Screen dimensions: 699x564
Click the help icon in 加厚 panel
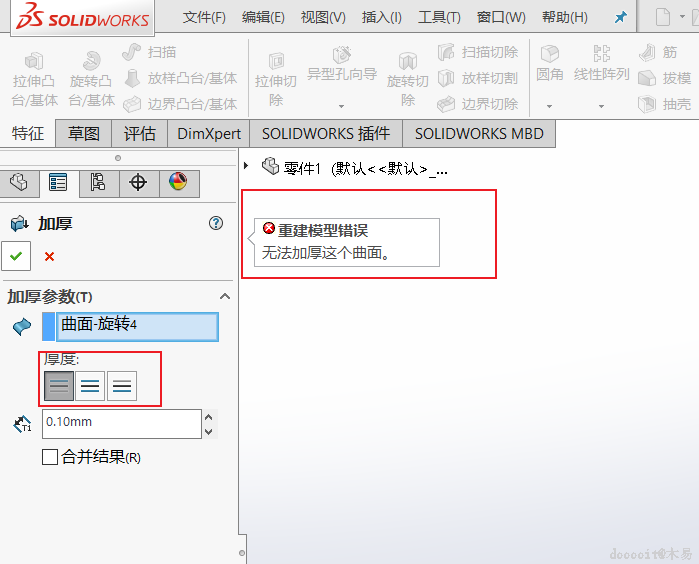coord(216,223)
